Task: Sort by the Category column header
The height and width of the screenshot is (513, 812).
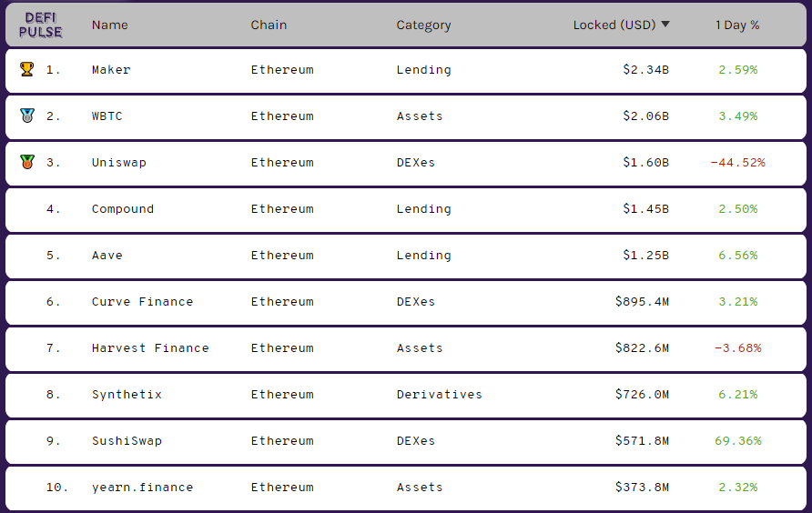Action: tap(423, 25)
